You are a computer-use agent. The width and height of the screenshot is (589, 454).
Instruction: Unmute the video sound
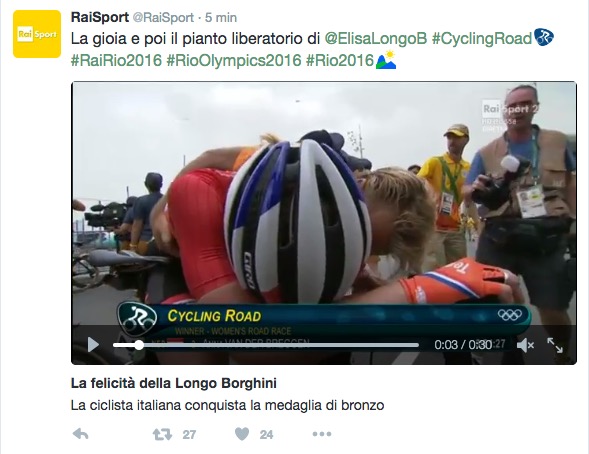tap(525, 345)
